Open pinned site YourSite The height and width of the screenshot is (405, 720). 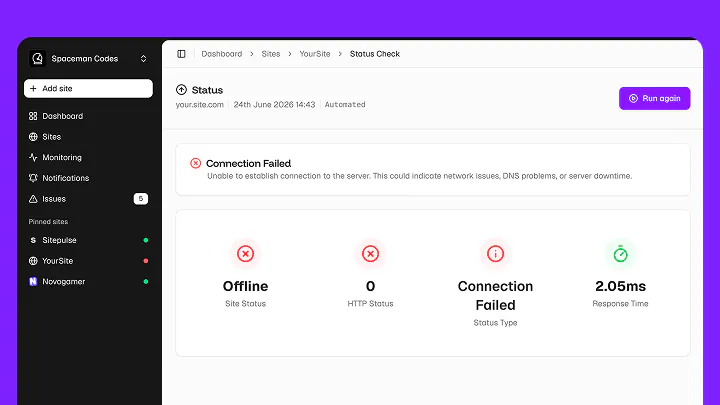88,261
